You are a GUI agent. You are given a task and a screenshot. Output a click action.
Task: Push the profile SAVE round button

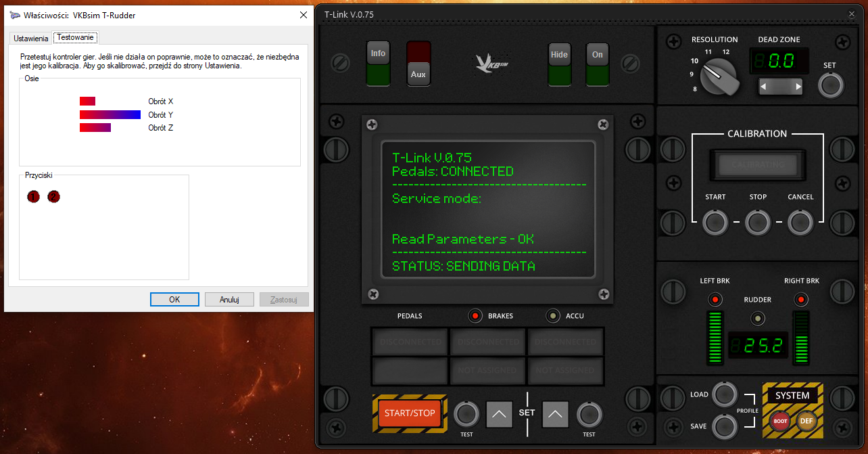point(724,426)
